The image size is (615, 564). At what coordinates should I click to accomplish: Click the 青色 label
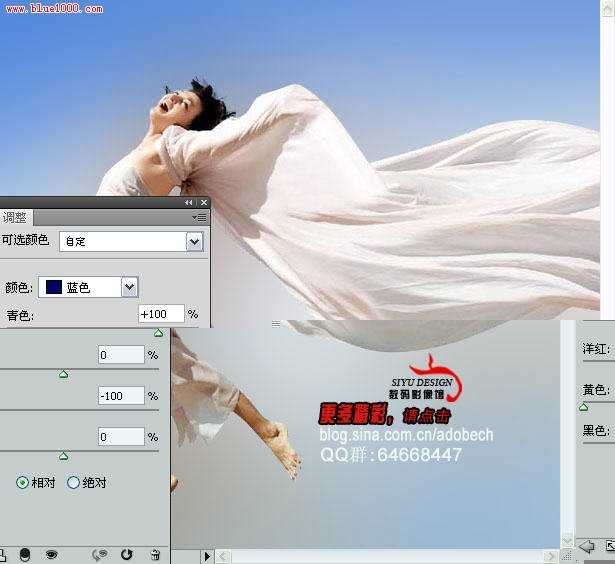pyautogui.click(x=20, y=315)
